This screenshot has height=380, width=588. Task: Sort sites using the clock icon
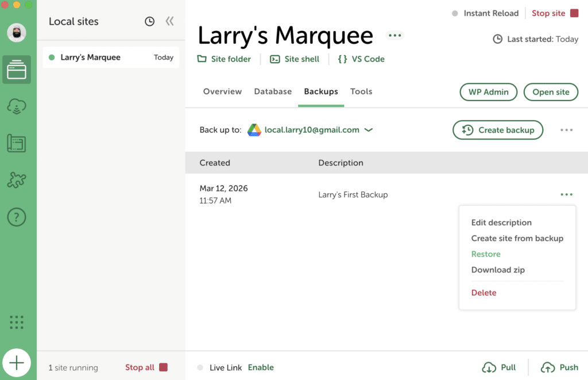(149, 21)
